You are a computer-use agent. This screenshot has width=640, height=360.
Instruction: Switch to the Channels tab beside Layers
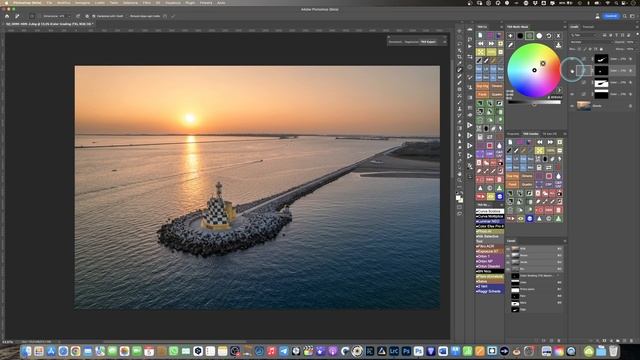pos(589,27)
